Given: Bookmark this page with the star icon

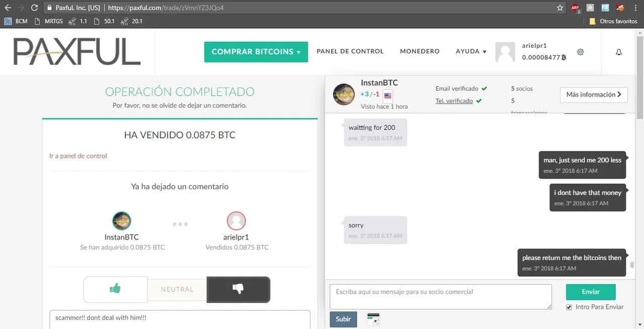Looking at the screenshot, I should click(x=560, y=8).
